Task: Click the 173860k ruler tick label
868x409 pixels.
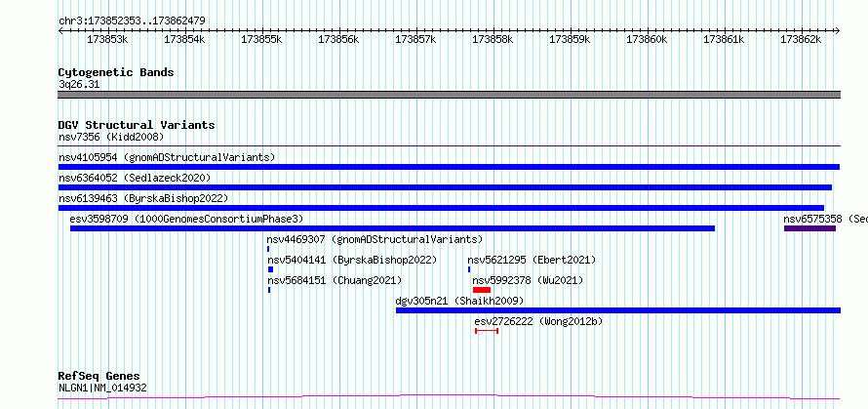Action: (646, 39)
